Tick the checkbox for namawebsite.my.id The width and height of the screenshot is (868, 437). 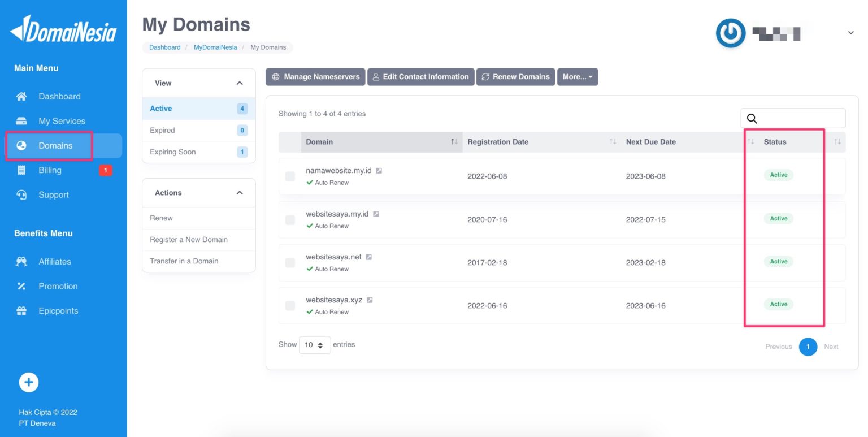pyautogui.click(x=290, y=176)
